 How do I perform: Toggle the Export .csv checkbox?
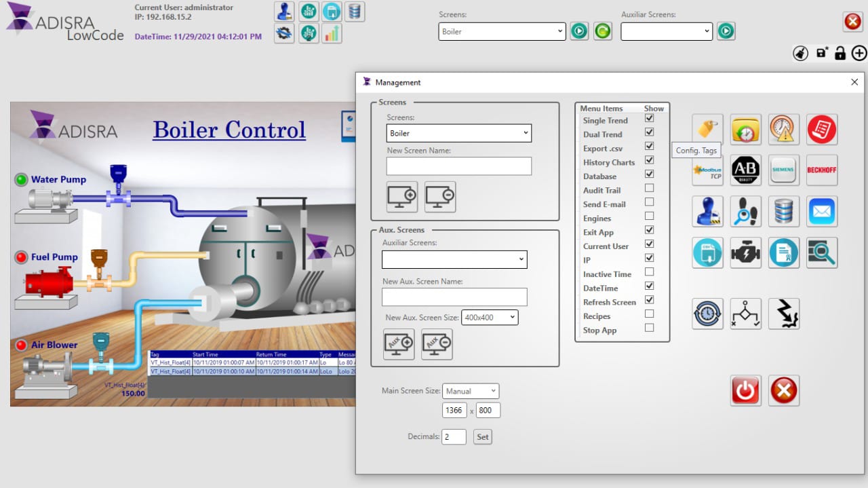tap(649, 146)
